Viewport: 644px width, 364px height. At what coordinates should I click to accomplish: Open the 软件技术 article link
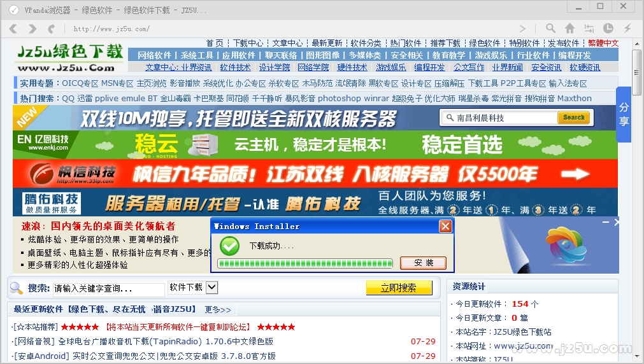[235, 67]
